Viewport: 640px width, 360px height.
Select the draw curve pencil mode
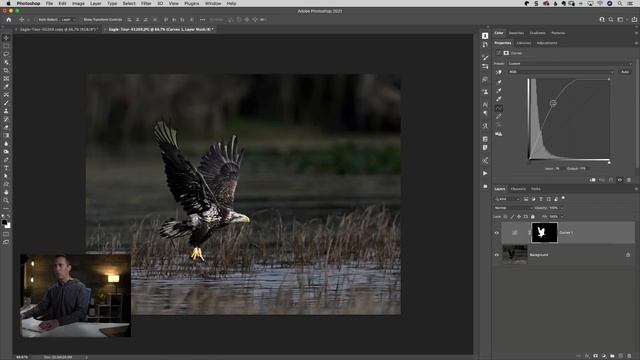click(x=499, y=117)
